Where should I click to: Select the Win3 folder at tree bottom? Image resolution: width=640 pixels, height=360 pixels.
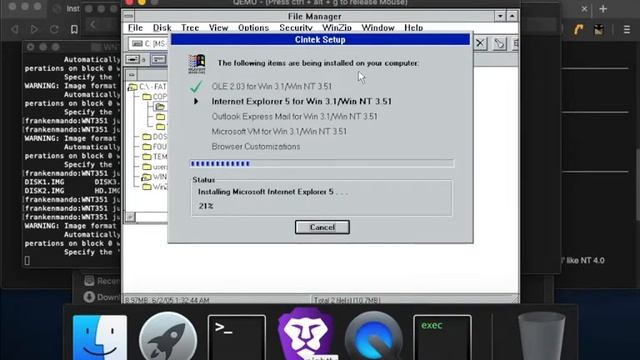pos(155,187)
